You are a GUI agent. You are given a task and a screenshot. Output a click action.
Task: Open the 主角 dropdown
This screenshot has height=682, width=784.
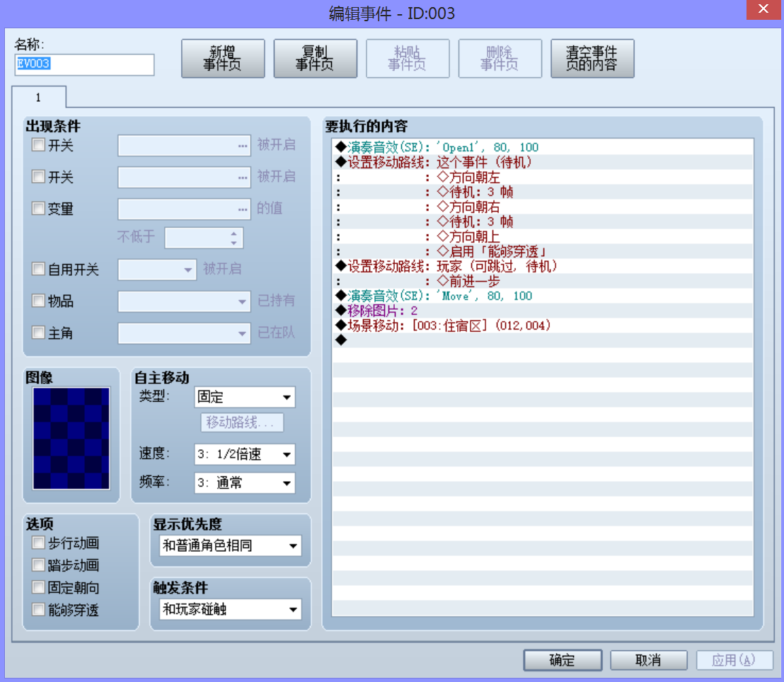184,333
